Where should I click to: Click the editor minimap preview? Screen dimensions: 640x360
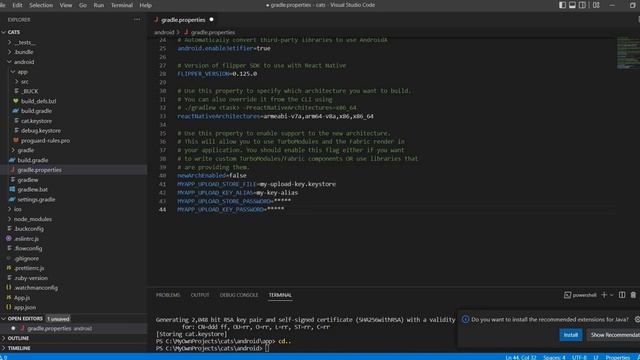pos(628,53)
